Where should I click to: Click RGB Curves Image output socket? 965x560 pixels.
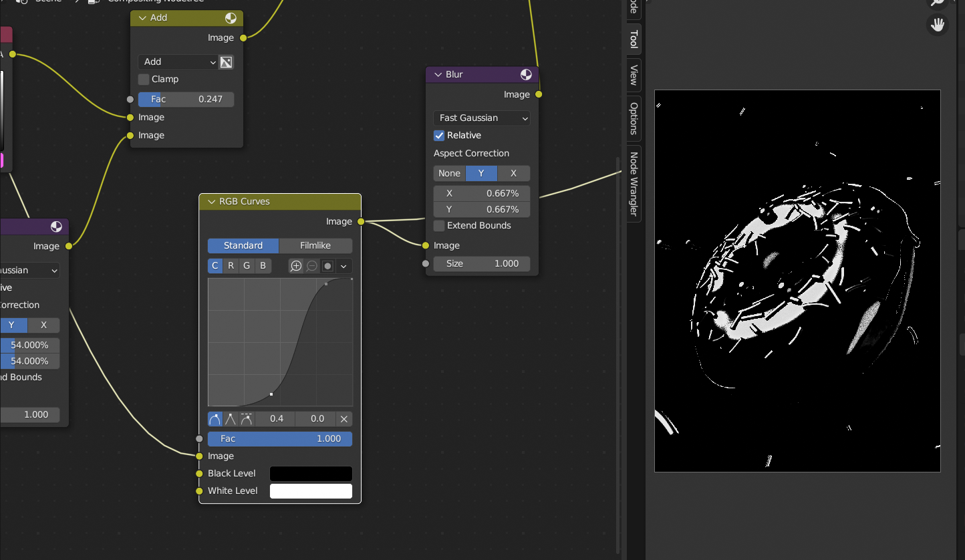[x=361, y=222]
